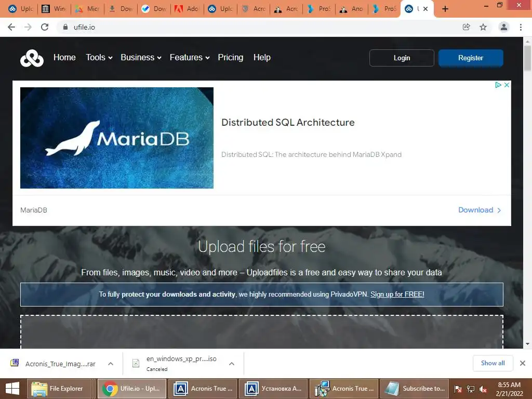Screen dimensions: 532x399
Task: Click the Login button
Action: [402, 58]
